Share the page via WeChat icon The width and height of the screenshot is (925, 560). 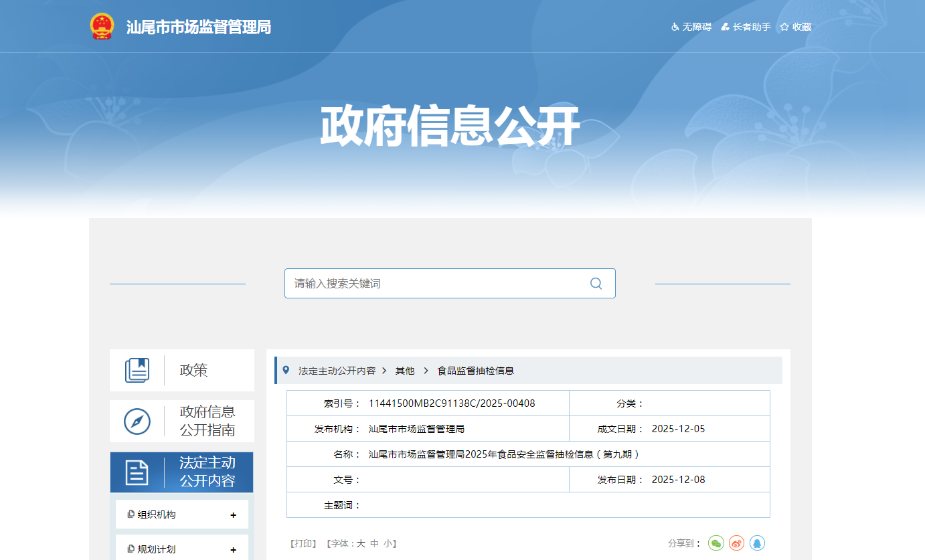[x=716, y=543]
